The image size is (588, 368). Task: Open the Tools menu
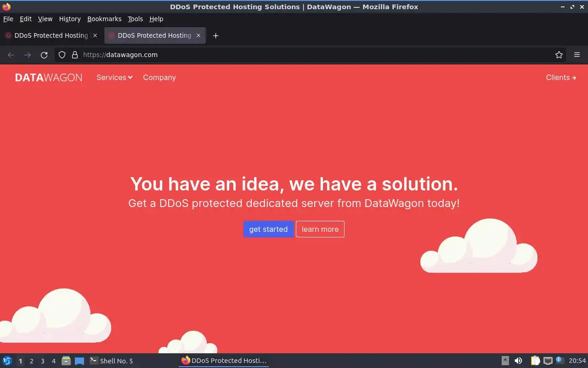pos(136,19)
